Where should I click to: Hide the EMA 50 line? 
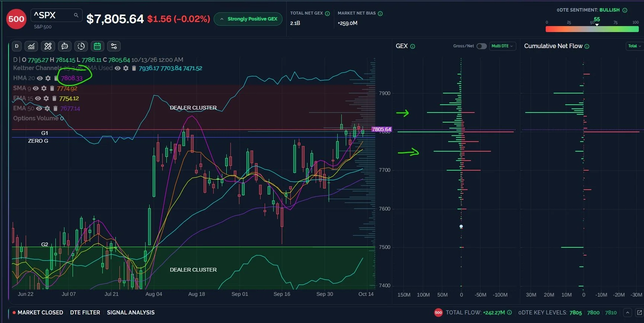(39, 108)
